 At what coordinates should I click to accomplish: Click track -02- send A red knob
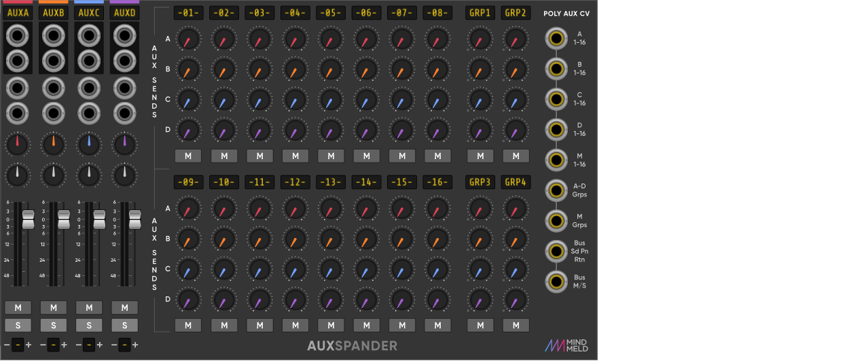coord(224,39)
